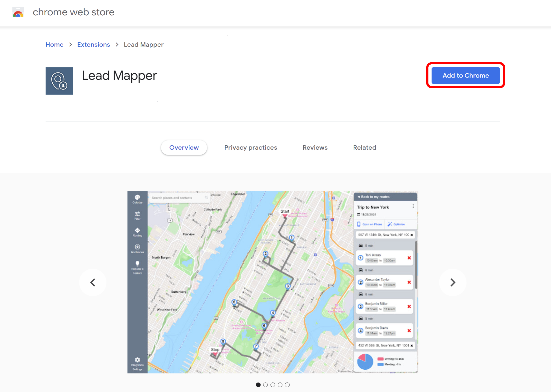551x392 pixels.
Task: Click the Lead Mapper extension icon
Action: (59, 81)
